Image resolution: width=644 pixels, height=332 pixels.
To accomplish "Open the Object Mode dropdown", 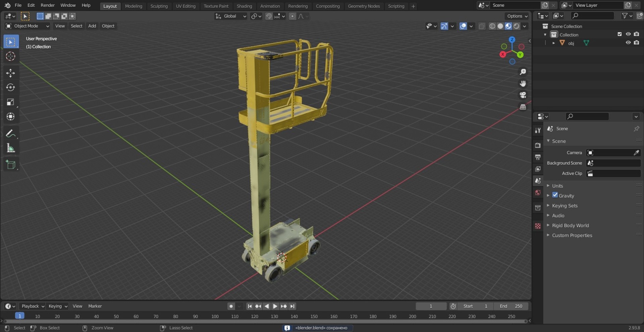I will [28, 26].
